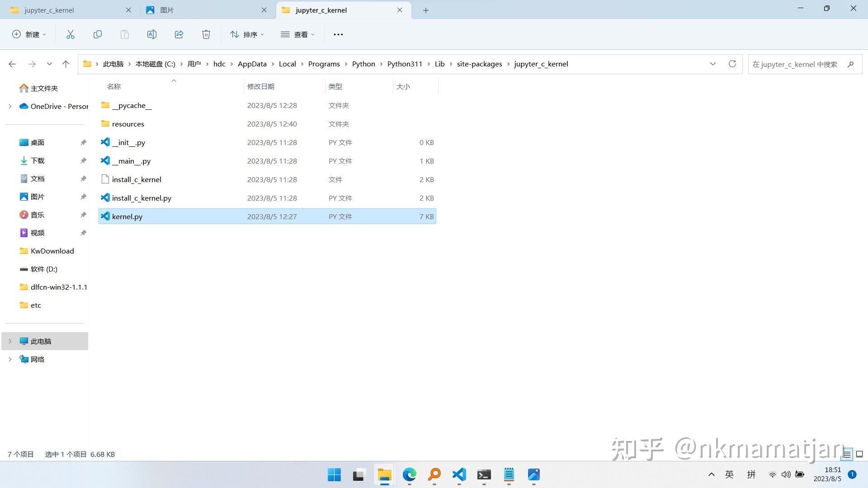The width and height of the screenshot is (868, 488).
Task: Open the 查看 view dropdown
Action: [298, 34]
